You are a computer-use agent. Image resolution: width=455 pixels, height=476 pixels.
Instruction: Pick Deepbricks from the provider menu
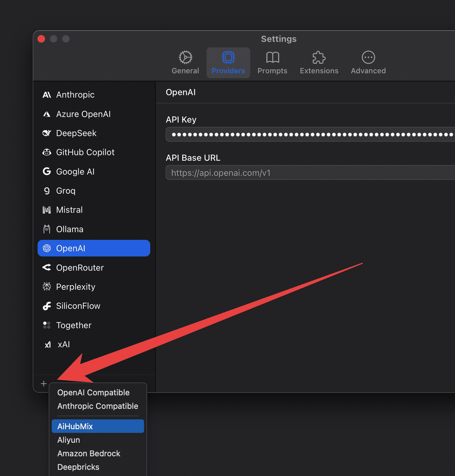pyautogui.click(x=98, y=467)
